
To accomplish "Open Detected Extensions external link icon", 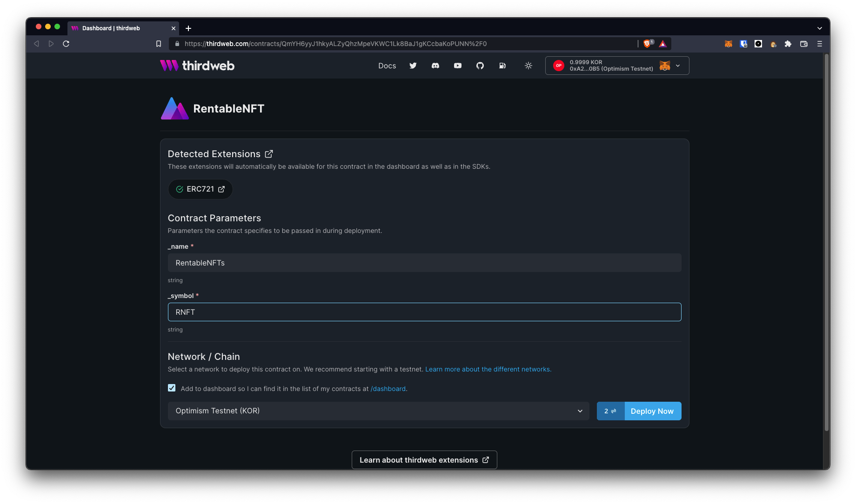I will 269,154.
